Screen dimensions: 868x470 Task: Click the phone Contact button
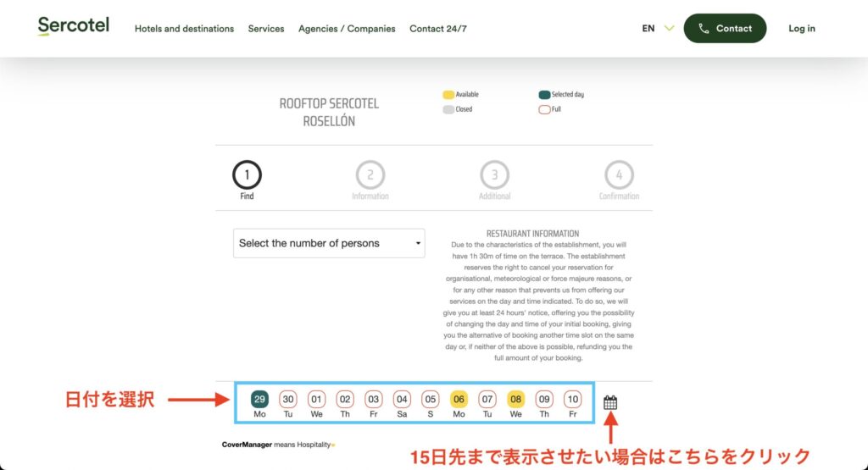tap(725, 28)
